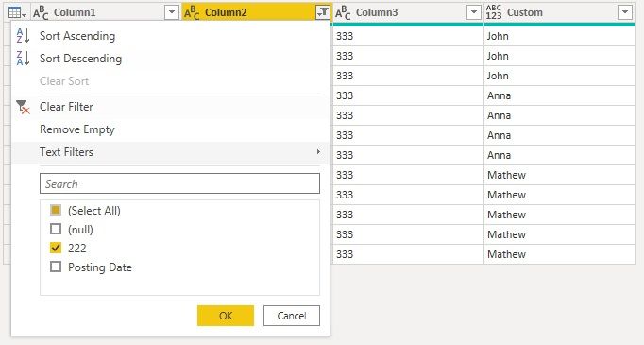Click the first Mathew cell in Custom
Image resolution: width=644 pixels, height=345 pixels.
(x=559, y=175)
